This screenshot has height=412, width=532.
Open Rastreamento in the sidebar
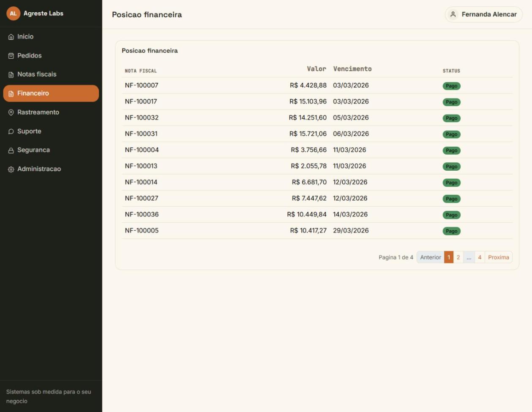[51, 112]
